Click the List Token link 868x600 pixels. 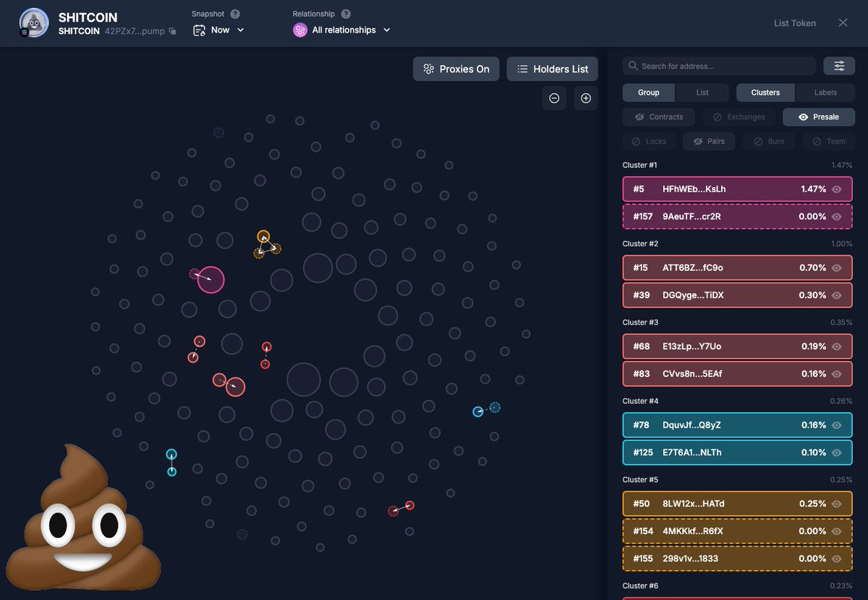795,23
